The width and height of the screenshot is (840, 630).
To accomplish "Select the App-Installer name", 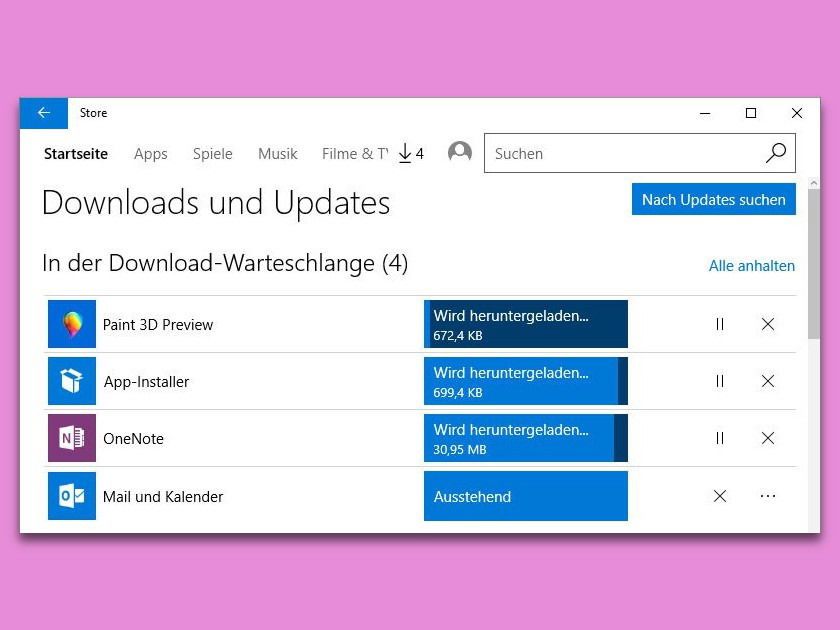I will (146, 381).
